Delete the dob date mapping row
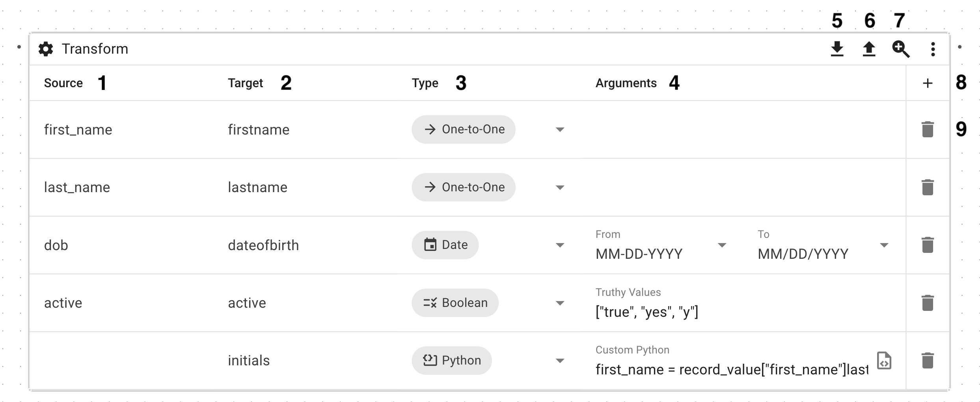This screenshot has width=980, height=402. (x=928, y=245)
